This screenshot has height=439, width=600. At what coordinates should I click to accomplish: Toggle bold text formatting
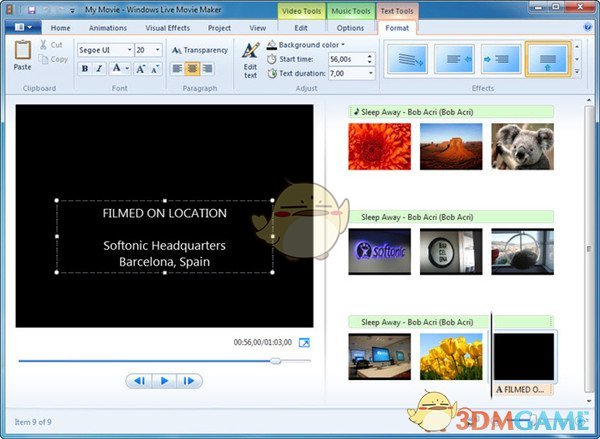[84, 69]
